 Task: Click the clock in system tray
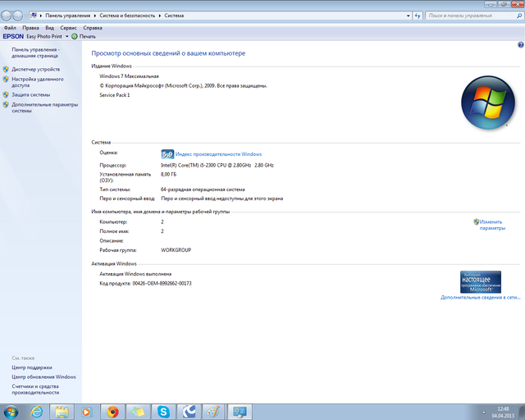tap(503, 411)
